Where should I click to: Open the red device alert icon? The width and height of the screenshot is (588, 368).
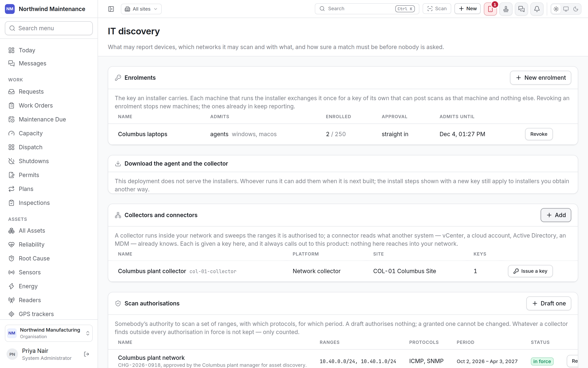tap(490, 9)
